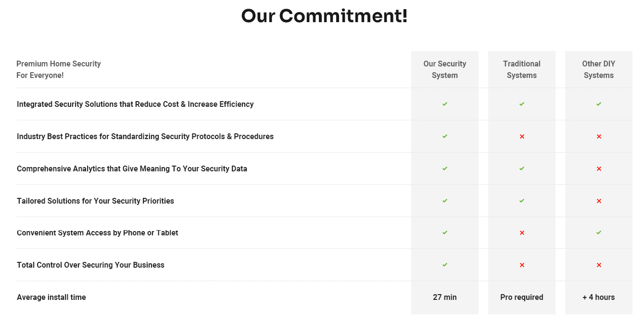Click Traditional Systems red X for Total Control row
The width and height of the screenshot is (644, 323).
522,265
